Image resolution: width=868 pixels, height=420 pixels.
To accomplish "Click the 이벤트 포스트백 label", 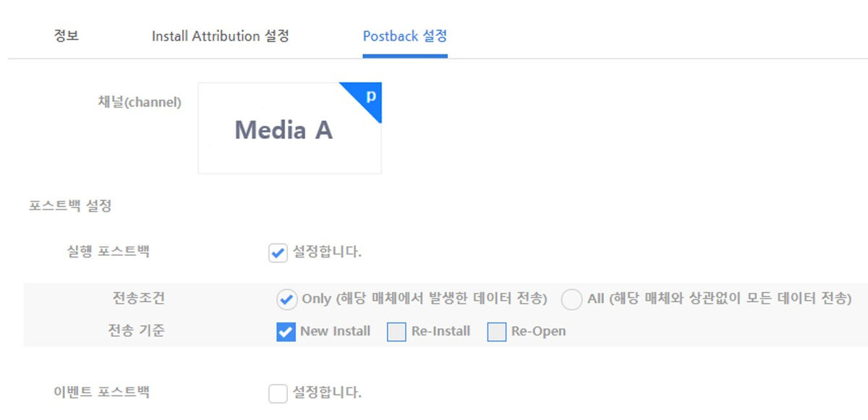I will (102, 393).
